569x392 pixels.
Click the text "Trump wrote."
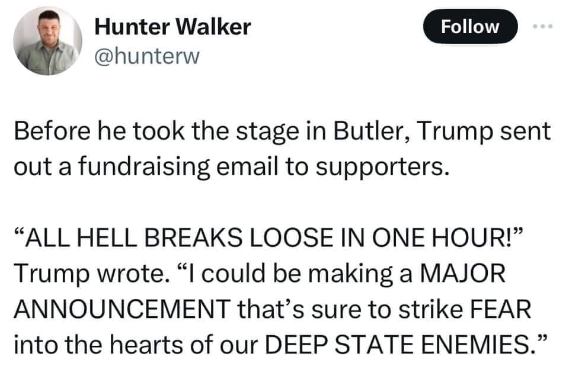(92, 274)
